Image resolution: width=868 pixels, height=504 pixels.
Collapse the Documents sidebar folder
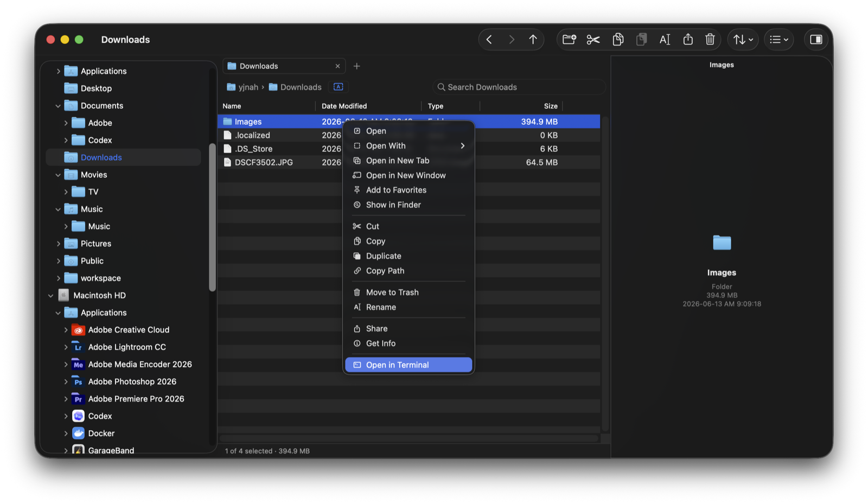pos(58,106)
